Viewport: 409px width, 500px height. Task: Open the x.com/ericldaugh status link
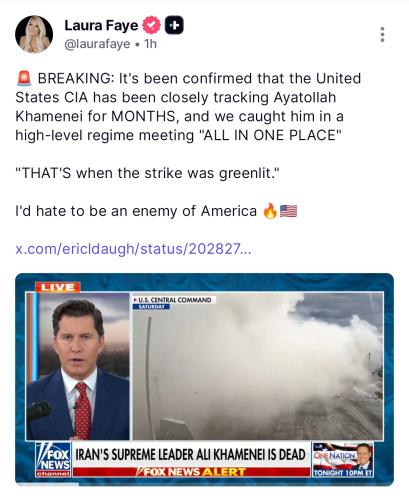133,249
